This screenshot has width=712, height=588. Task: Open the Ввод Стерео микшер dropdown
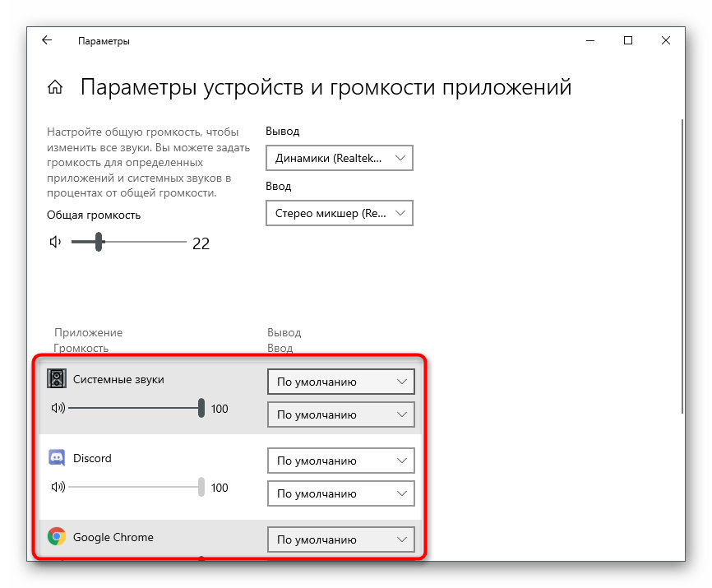pos(340,213)
